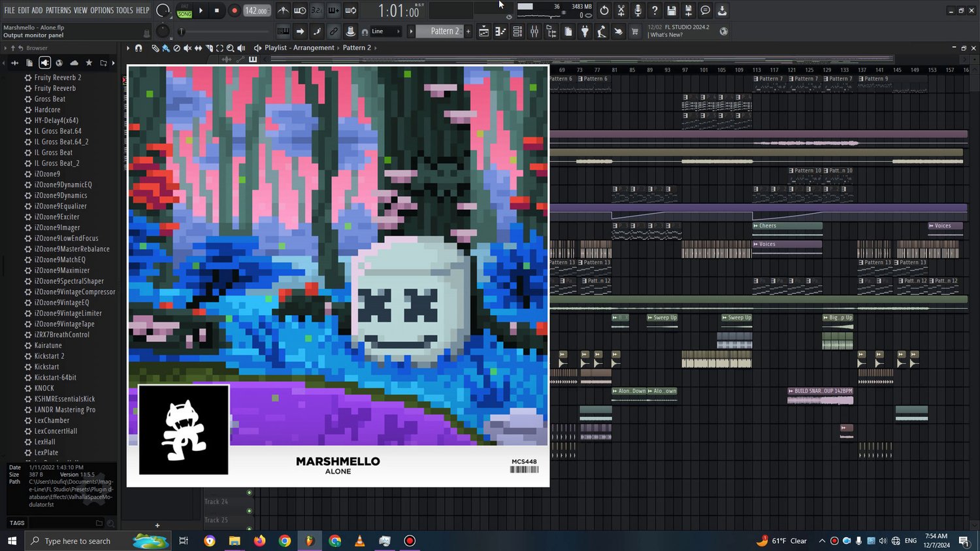Click the undo history icon
Viewport: 980px width, 551px height.
pos(604,10)
